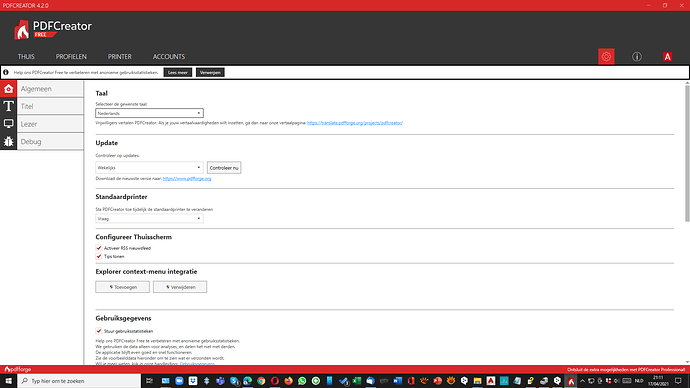Open File Explorer from taskbar

tap(477, 381)
